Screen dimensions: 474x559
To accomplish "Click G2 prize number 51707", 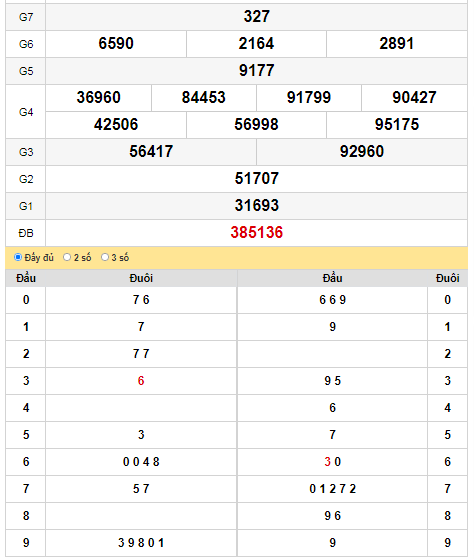I will click(x=257, y=178).
